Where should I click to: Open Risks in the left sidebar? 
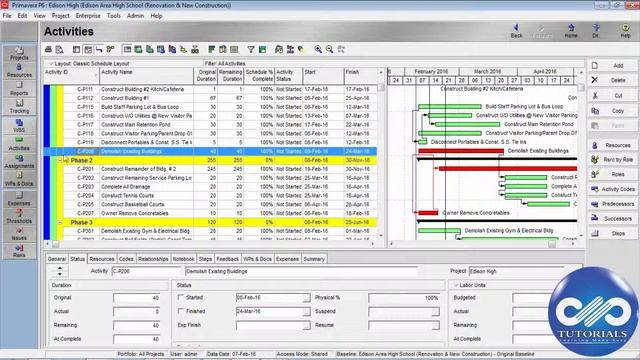click(x=19, y=251)
